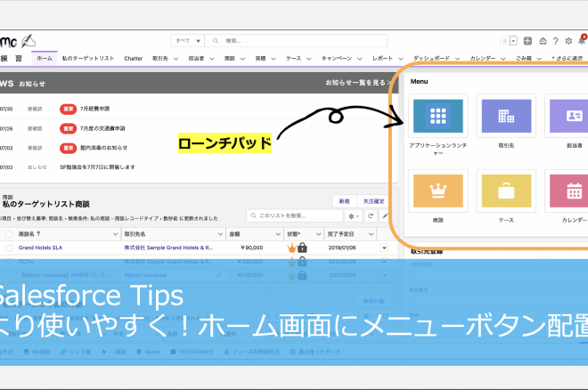Screen dimensions: 588x390
Task: Open the ダッシュボード tab
Action: point(431,59)
